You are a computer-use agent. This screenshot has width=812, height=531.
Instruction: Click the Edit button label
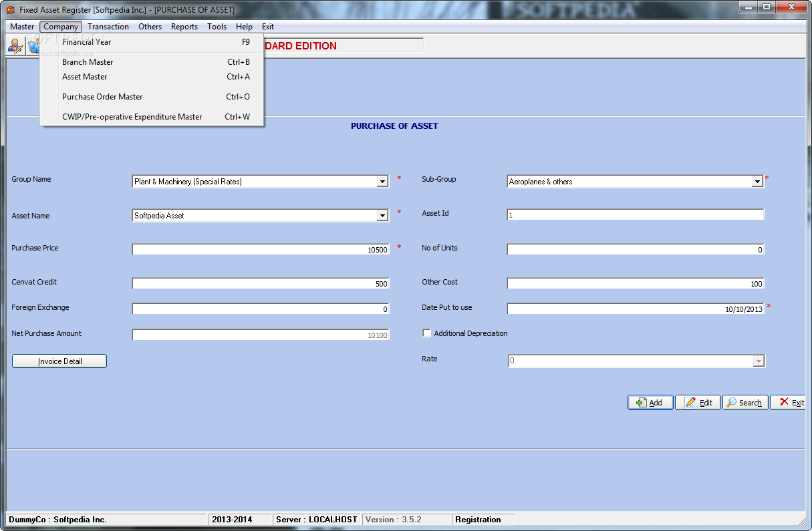tap(706, 403)
